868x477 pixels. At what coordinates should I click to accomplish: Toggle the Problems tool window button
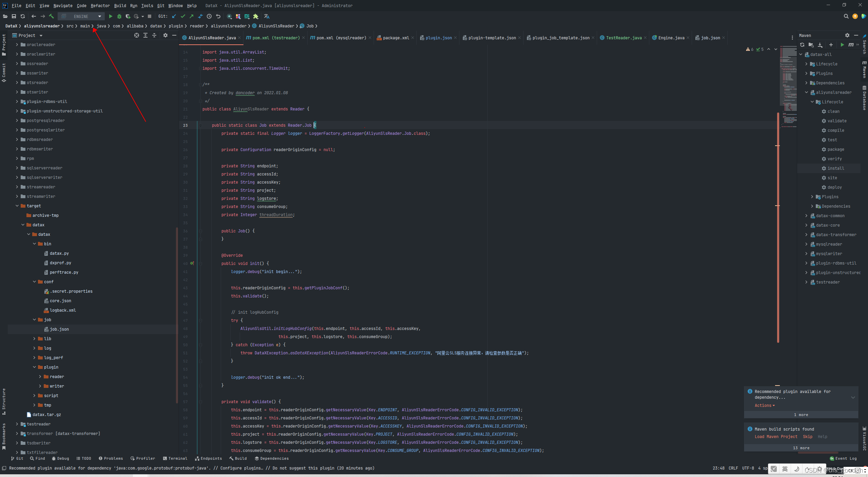coord(111,458)
